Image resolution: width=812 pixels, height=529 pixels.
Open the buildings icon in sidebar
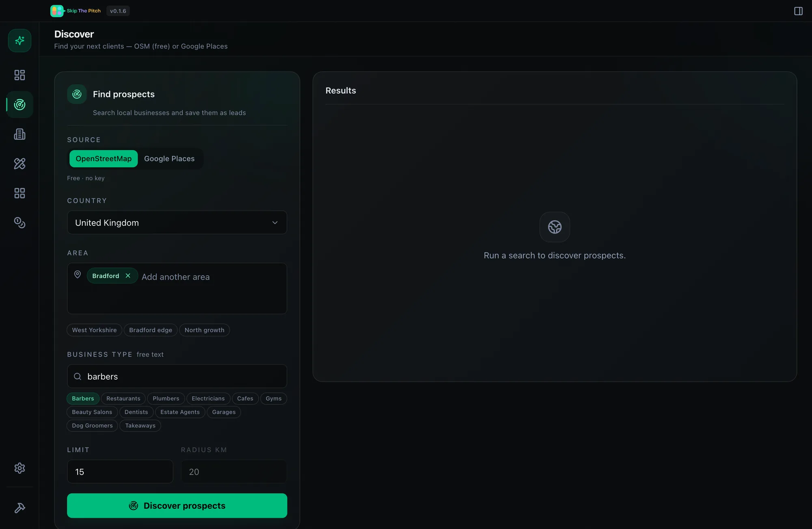(19, 134)
